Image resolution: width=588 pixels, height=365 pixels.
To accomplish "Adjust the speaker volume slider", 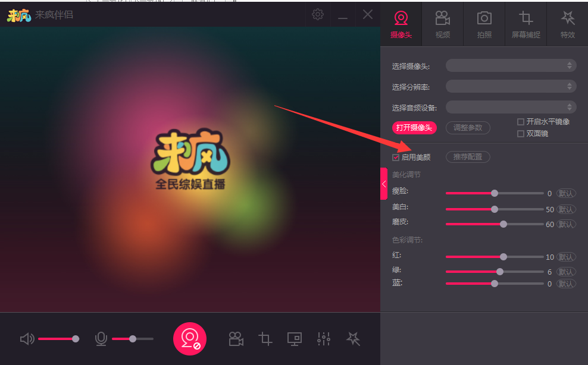I will [x=58, y=339].
